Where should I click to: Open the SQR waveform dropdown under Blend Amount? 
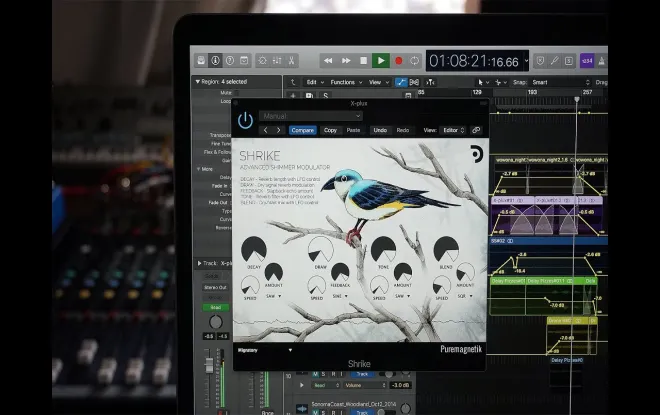pos(465,296)
